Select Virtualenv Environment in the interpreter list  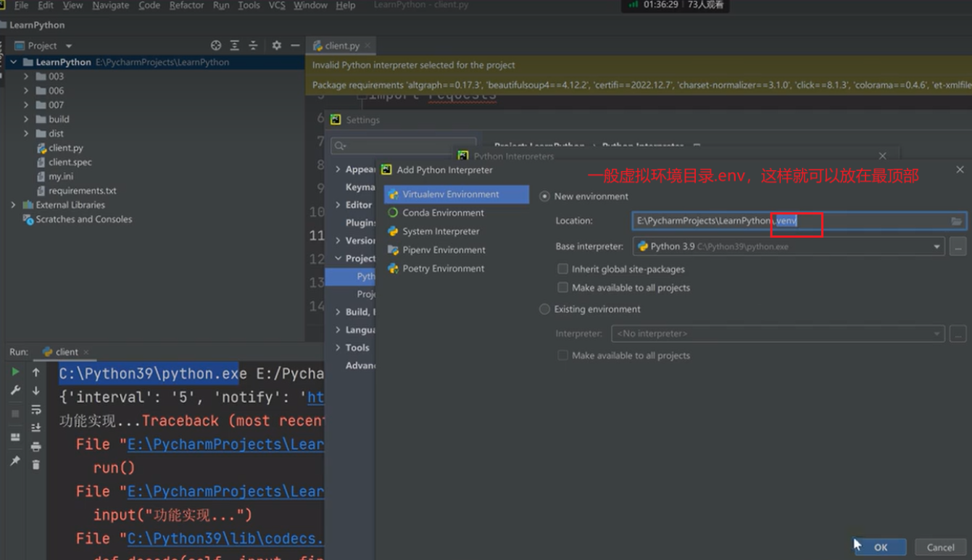[x=456, y=194]
